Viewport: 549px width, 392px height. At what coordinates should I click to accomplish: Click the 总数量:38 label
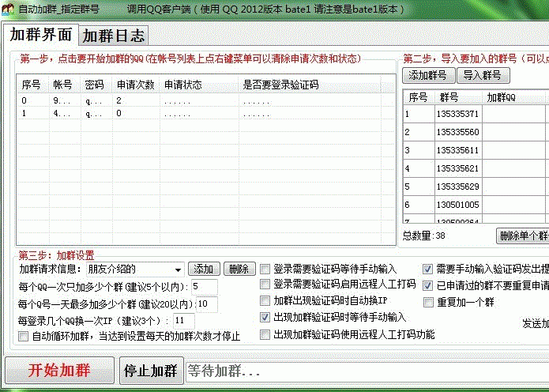click(x=423, y=236)
